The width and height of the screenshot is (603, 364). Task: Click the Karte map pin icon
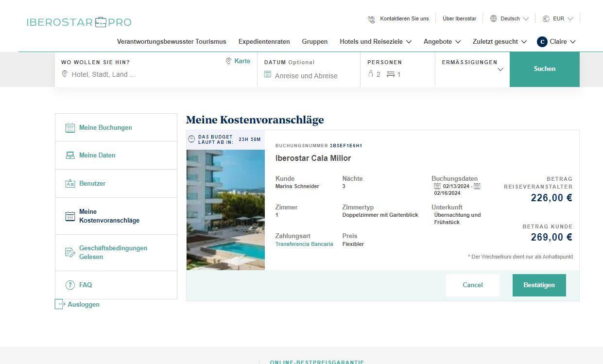coord(228,61)
